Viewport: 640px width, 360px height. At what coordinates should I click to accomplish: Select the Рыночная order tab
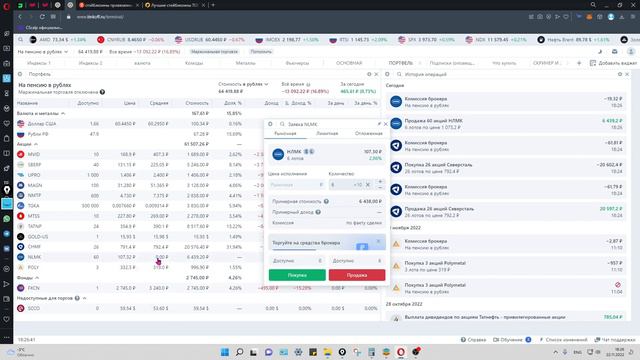click(x=285, y=133)
